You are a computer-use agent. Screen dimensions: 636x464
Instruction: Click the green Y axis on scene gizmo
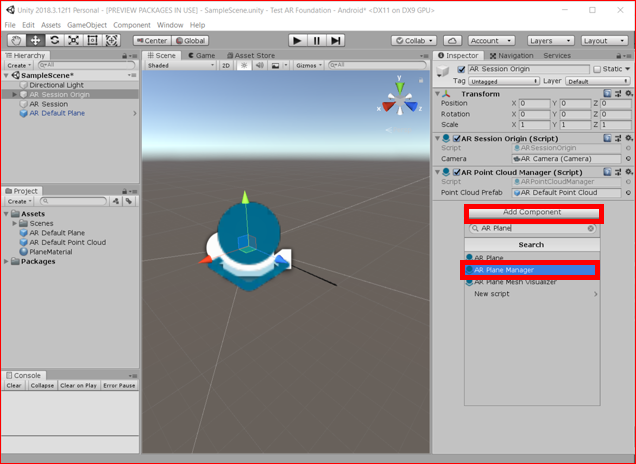(x=400, y=86)
